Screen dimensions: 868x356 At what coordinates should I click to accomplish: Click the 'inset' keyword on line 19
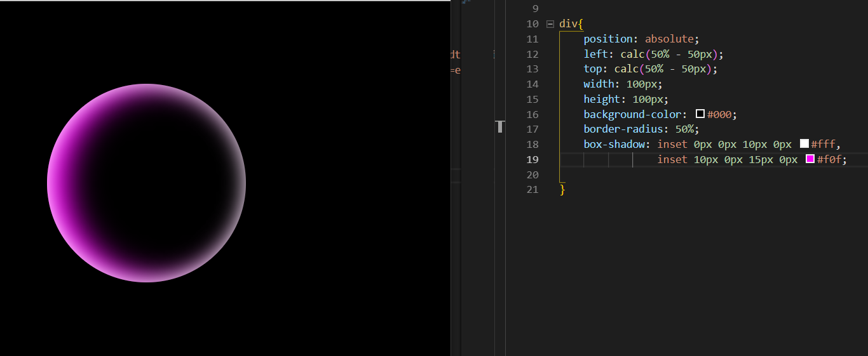672,160
